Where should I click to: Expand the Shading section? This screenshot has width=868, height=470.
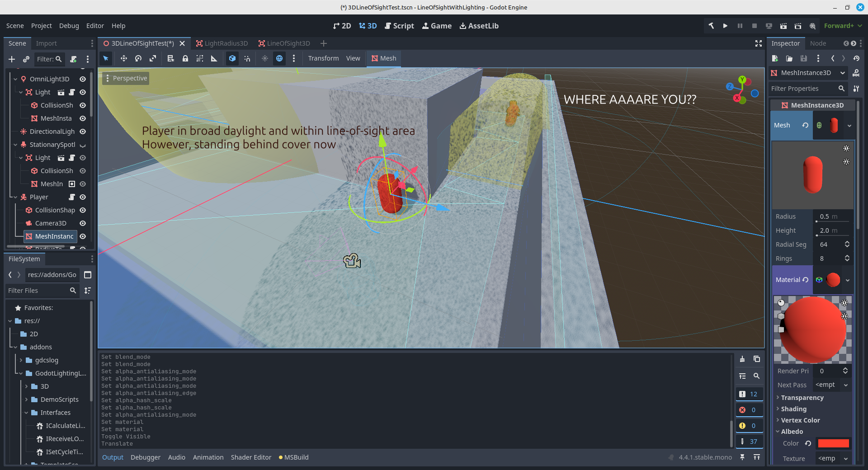793,409
